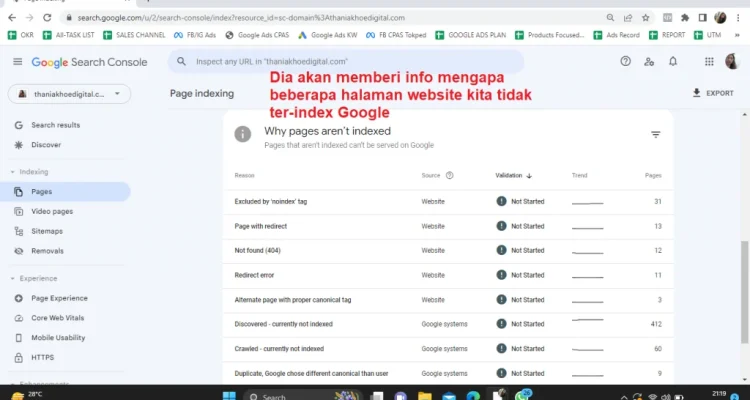This screenshot has width=750, height=400.
Task: Open the ALL-TASK LIST bookmark
Action: [x=69, y=35]
